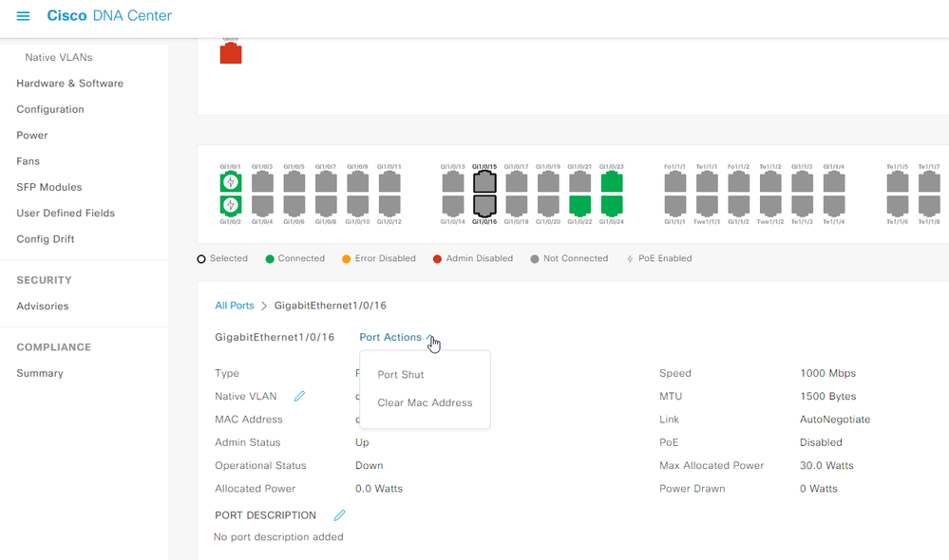The image size is (949, 560).
Task: Select port Gi1/0/8
Action: (x=326, y=206)
